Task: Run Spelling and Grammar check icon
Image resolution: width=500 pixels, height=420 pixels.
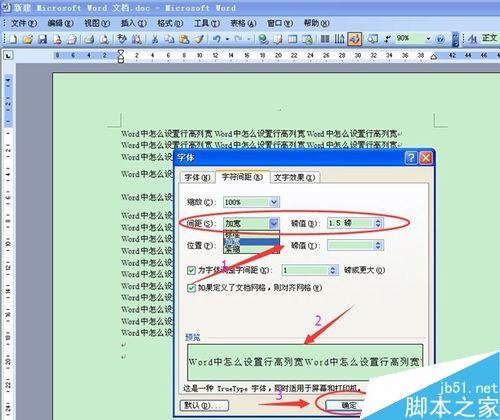Action: coord(122,39)
